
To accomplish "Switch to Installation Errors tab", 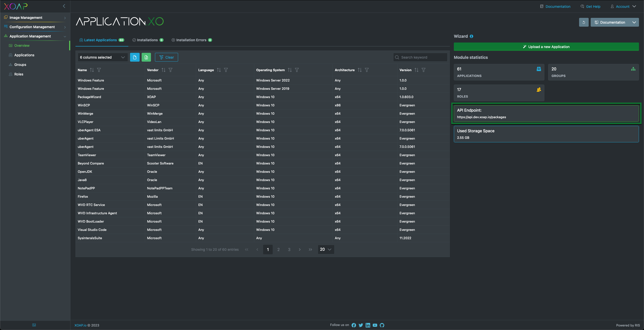I will click(x=191, y=40).
